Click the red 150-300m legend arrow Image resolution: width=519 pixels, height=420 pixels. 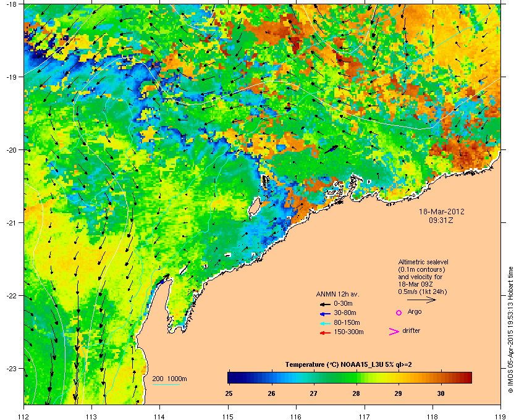325,333
